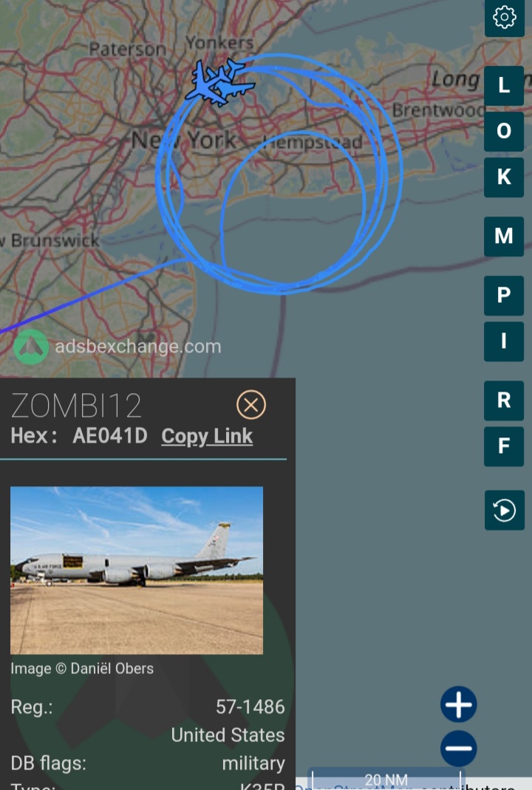
Task: Click the Copy Link link
Action: pos(207,436)
